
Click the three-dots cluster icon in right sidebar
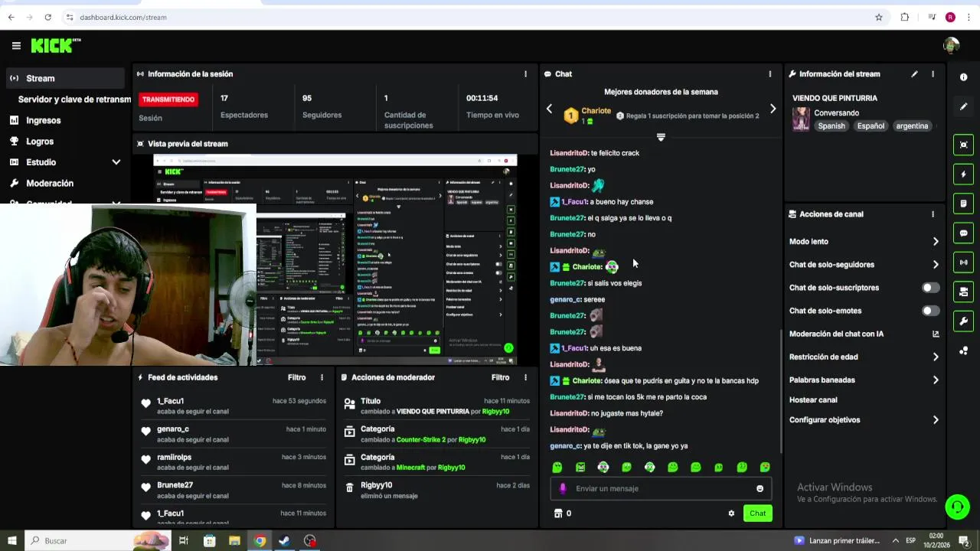(x=963, y=350)
